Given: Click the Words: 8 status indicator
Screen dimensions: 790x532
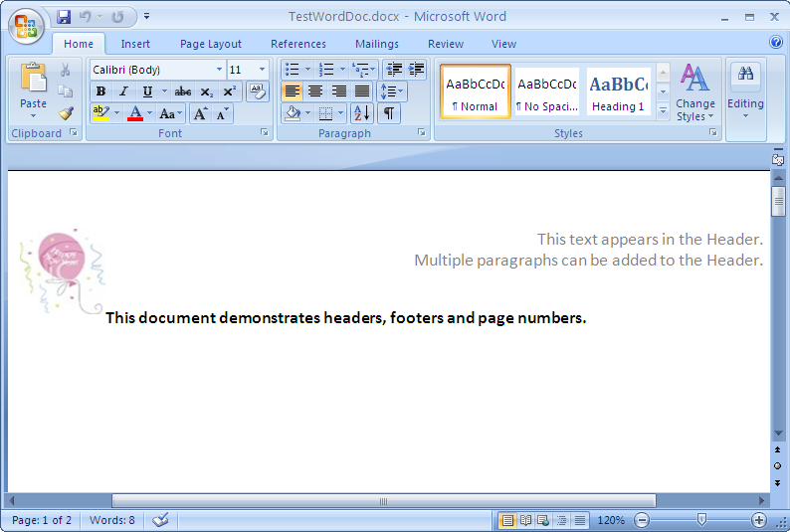Looking at the screenshot, I should 111,520.
